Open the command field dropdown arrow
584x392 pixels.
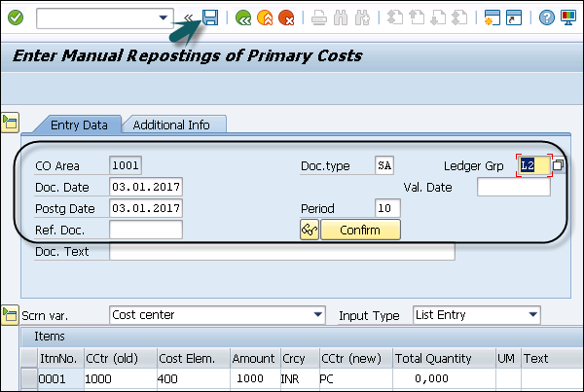(x=164, y=18)
